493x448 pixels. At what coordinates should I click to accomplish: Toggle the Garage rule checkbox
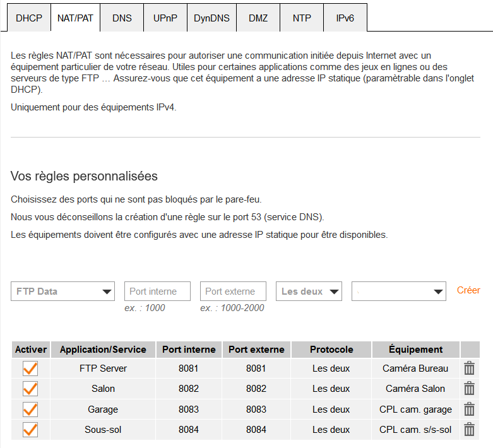[x=30, y=410]
